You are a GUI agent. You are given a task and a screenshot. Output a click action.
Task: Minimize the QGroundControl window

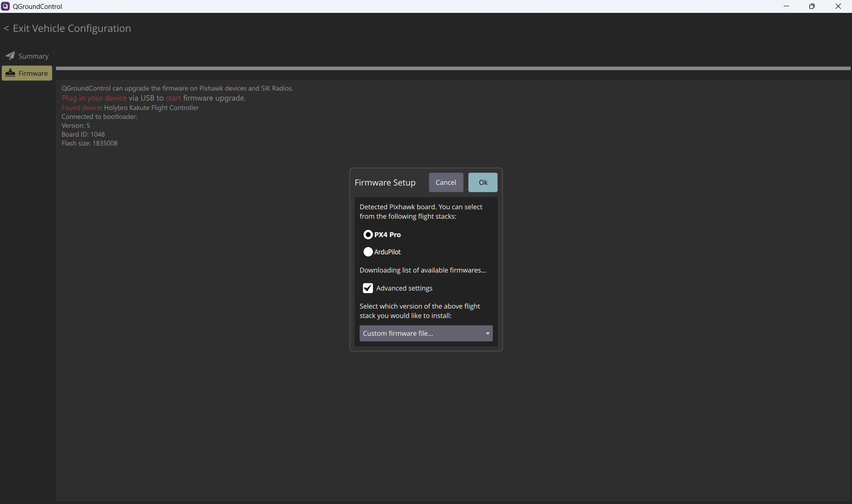click(786, 6)
